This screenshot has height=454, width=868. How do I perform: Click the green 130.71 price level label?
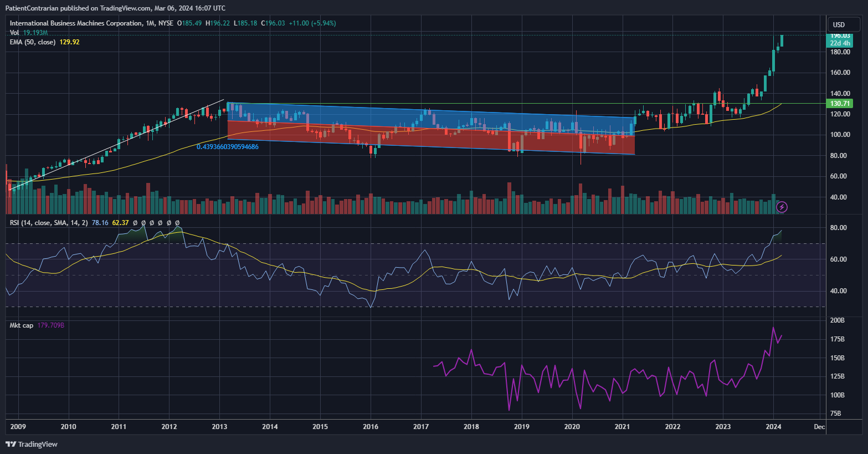840,104
